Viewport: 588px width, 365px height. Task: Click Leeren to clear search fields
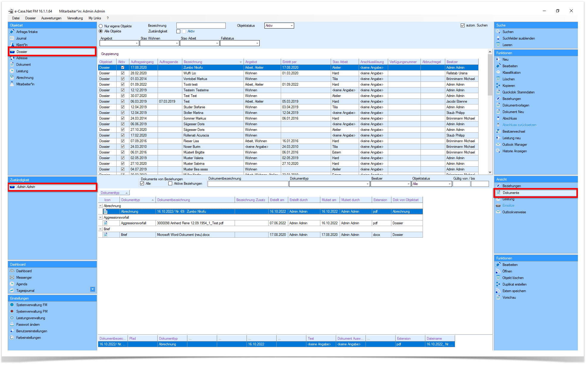(507, 45)
